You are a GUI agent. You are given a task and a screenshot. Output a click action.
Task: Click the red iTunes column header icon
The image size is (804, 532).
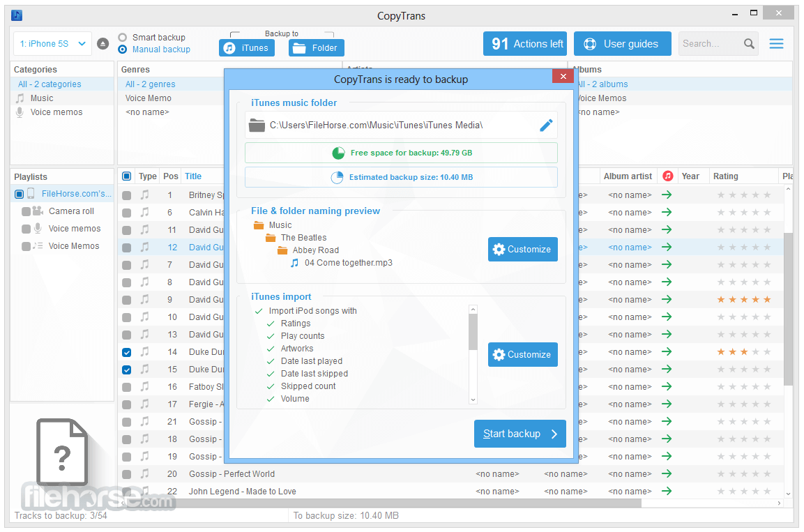(x=667, y=176)
